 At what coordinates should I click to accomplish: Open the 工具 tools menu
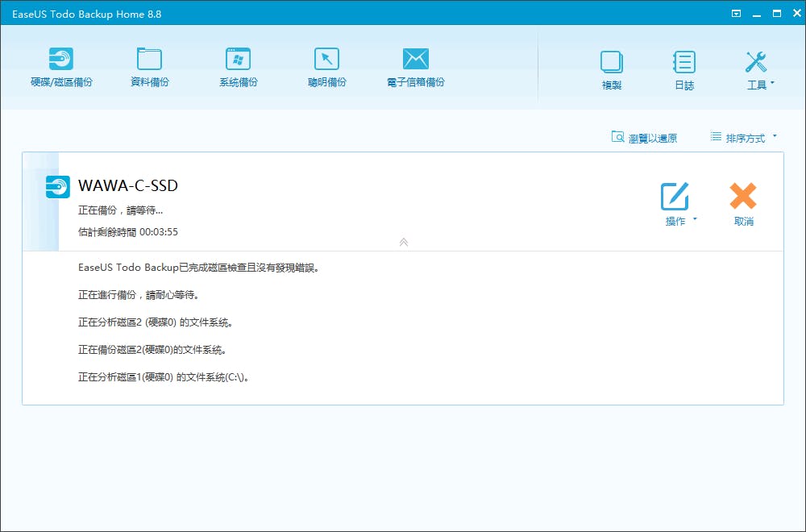(759, 70)
